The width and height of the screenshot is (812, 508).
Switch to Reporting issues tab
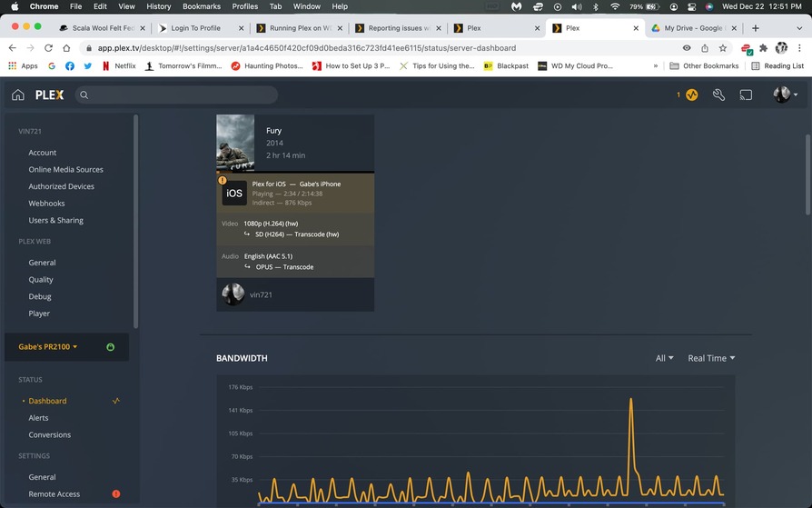tap(398, 28)
